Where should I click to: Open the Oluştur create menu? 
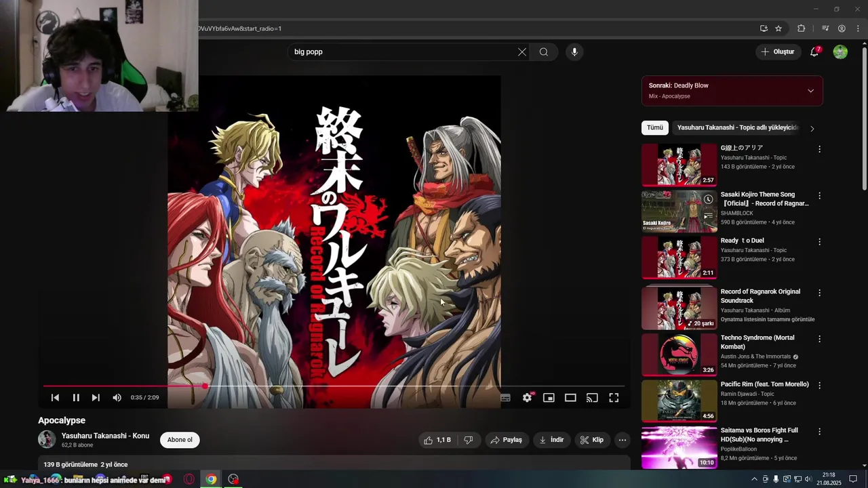point(778,52)
